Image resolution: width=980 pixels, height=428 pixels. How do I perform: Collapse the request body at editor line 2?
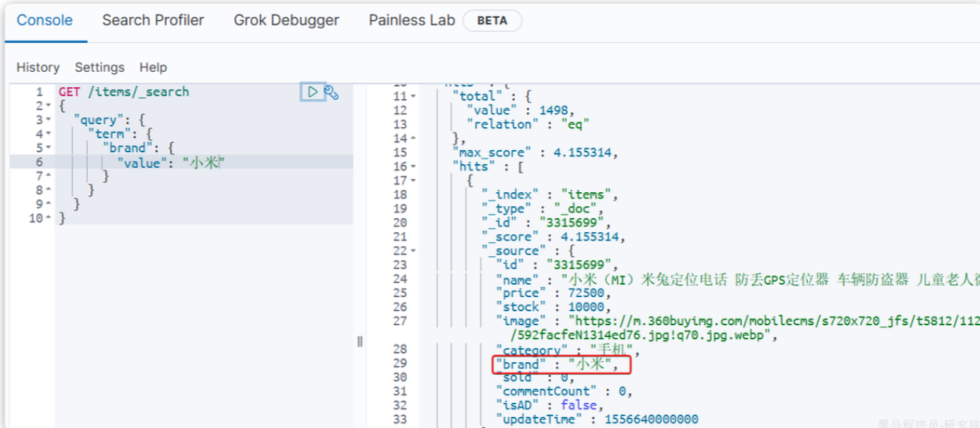[48, 106]
